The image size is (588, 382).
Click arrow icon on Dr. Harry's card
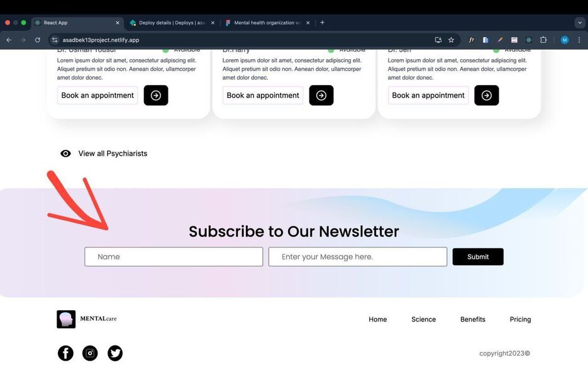coord(321,95)
